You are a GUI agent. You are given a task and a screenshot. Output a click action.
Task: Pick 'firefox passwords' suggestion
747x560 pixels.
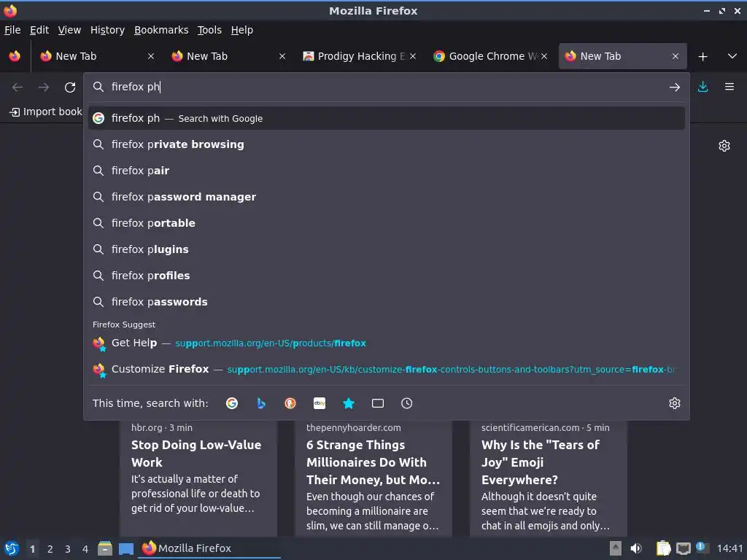click(387, 302)
